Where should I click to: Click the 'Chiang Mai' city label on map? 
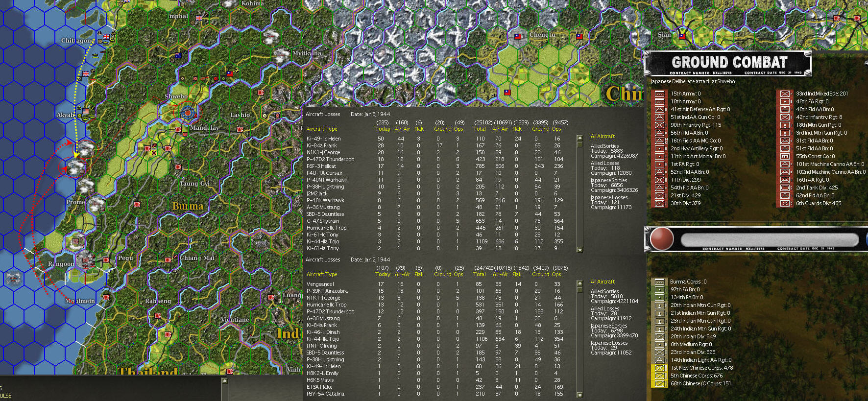pos(197,258)
